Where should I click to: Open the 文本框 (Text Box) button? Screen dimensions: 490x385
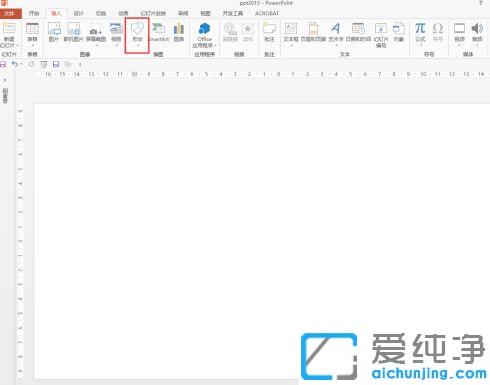291,33
